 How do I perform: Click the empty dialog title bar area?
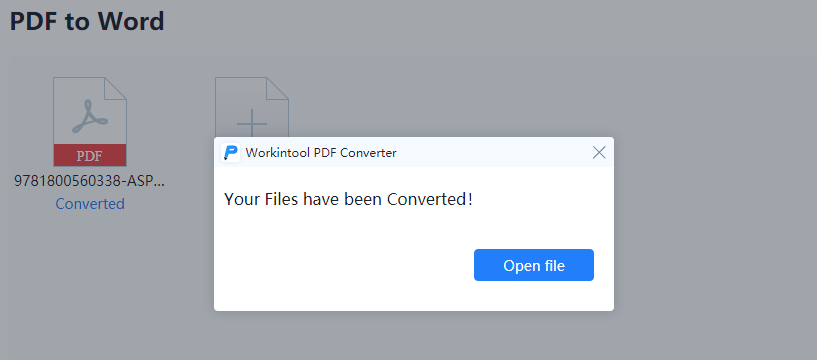coord(492,153)
